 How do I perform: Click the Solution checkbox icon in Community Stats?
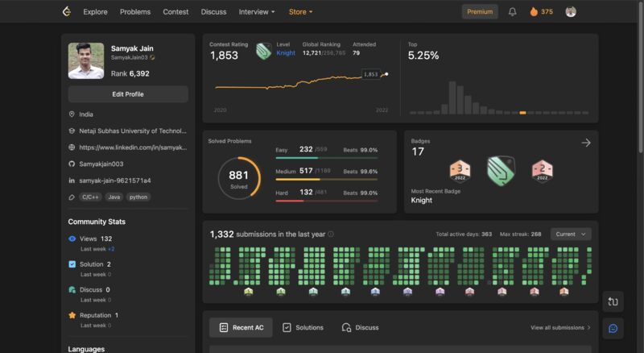(x=72, y=264)
